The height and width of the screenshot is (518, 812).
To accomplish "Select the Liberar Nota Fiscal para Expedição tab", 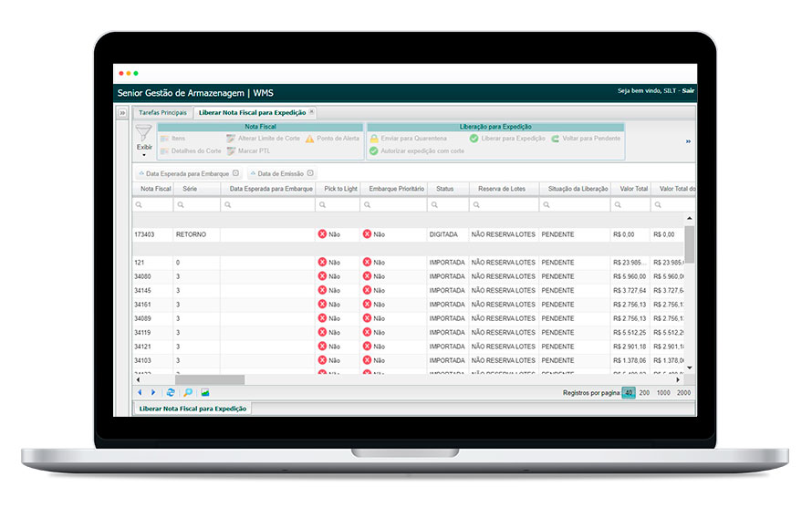I will tap(253, 113).
